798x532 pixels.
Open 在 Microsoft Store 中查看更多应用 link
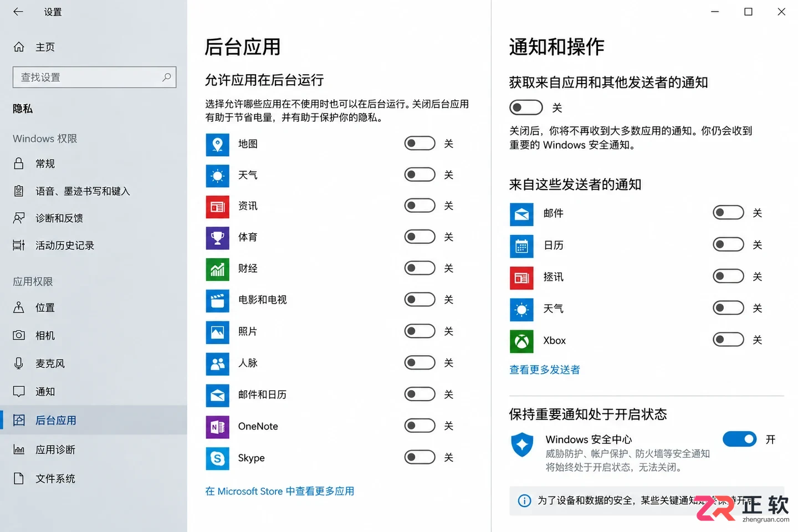[x=279, y=491]
